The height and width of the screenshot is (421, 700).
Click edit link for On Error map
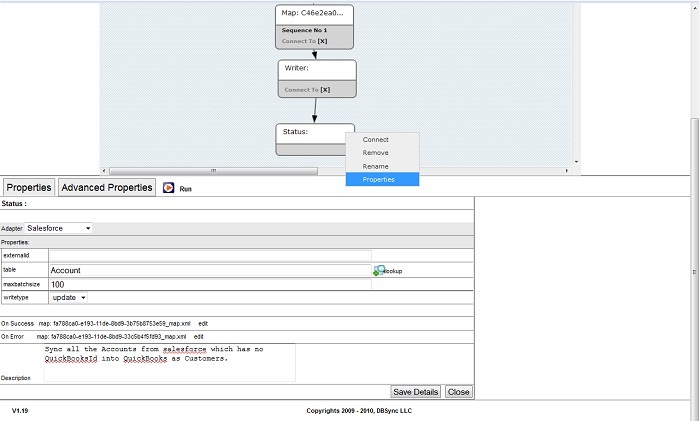coord(199,337)
